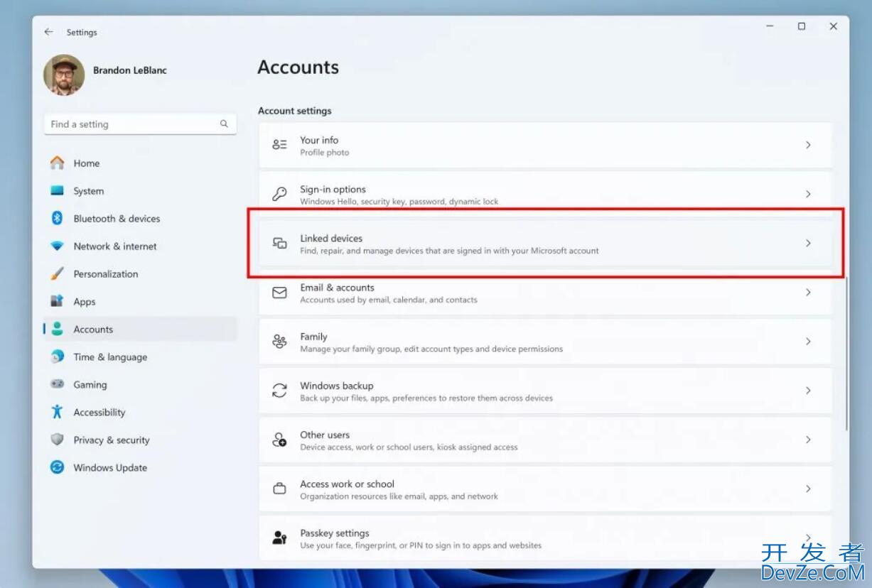The width and height of the screenshot is (872, 588).
Task: Click Privacy & security label
Action: coord(112,440)
